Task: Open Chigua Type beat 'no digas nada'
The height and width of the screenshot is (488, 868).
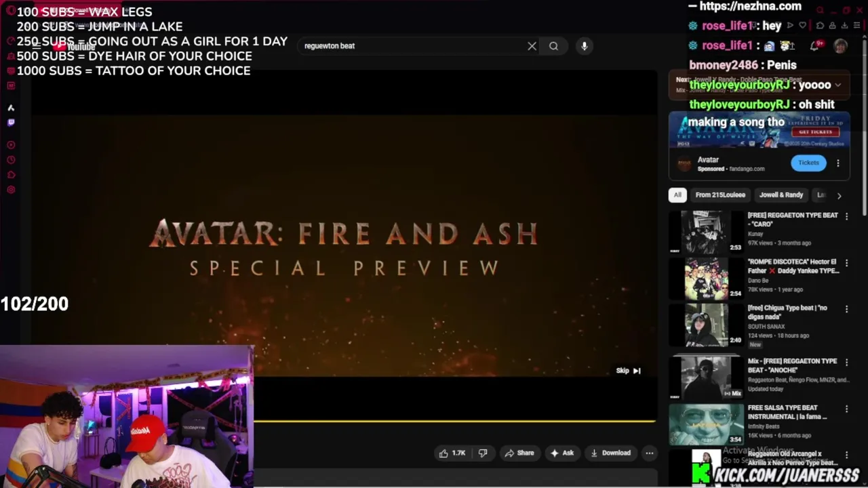Action: [x=787, y=312]
